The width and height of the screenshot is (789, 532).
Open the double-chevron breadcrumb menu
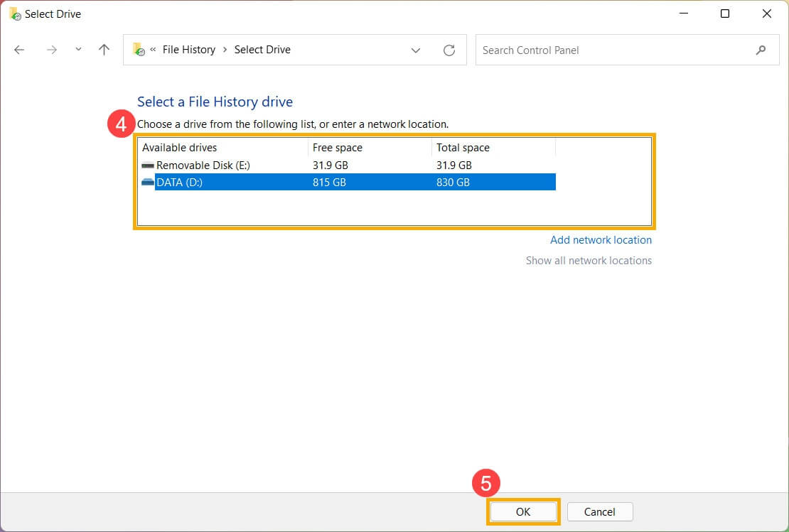pyautogui.click(x=153, y=50)
